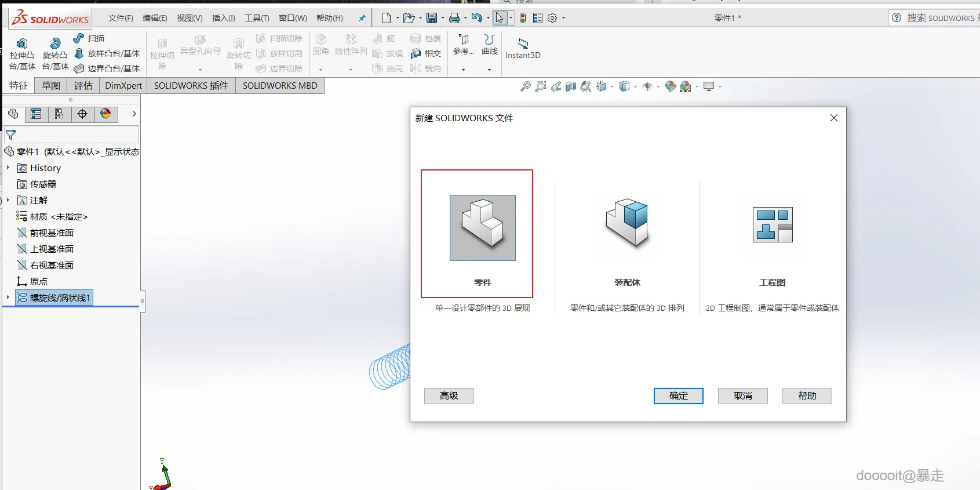Open the ConfigurationManager tab

(x=59, y=114)
